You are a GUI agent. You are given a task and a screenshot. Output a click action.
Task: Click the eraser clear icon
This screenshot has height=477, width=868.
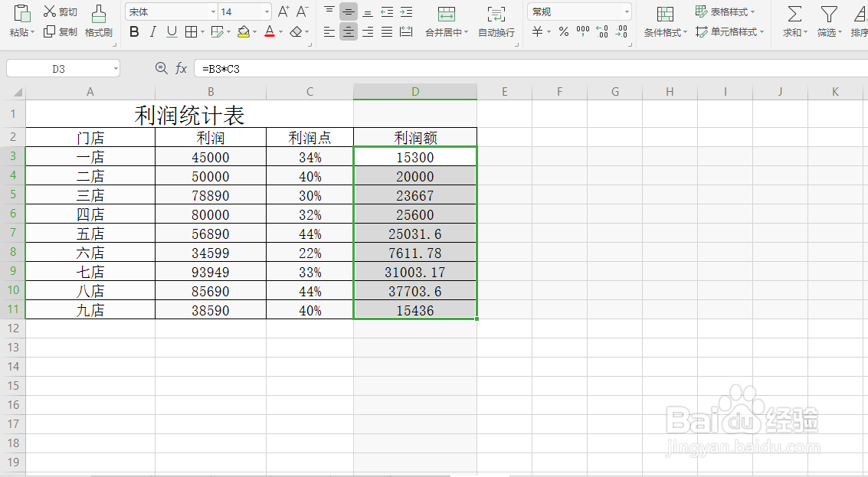click(x=296, y=32)
